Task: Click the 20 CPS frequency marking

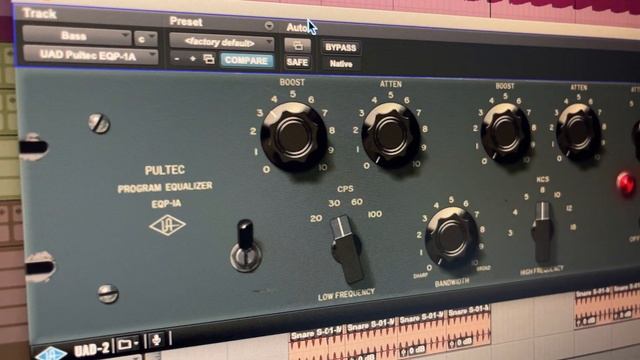Action: tap(316, 218)
